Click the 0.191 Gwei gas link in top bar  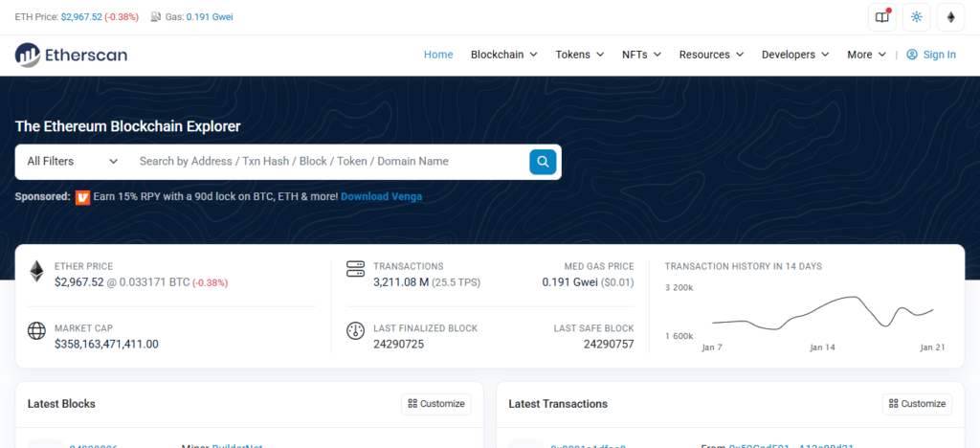(210, 17)
